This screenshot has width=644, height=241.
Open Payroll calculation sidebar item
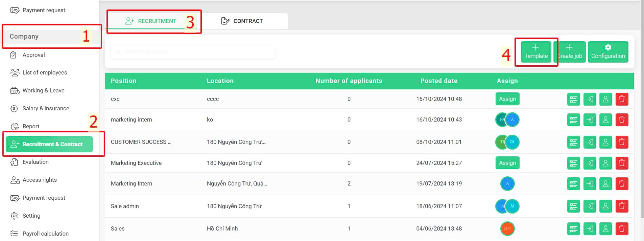click(x=45, y=234)
